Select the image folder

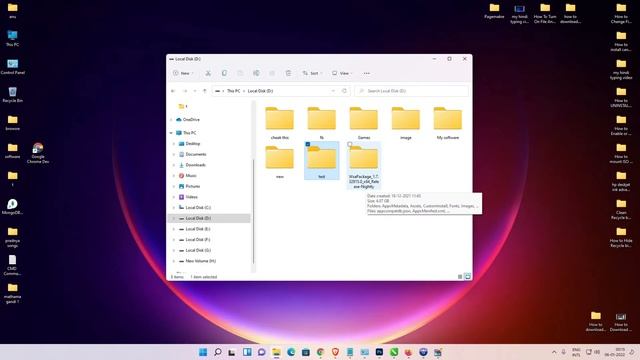[406, 123]
